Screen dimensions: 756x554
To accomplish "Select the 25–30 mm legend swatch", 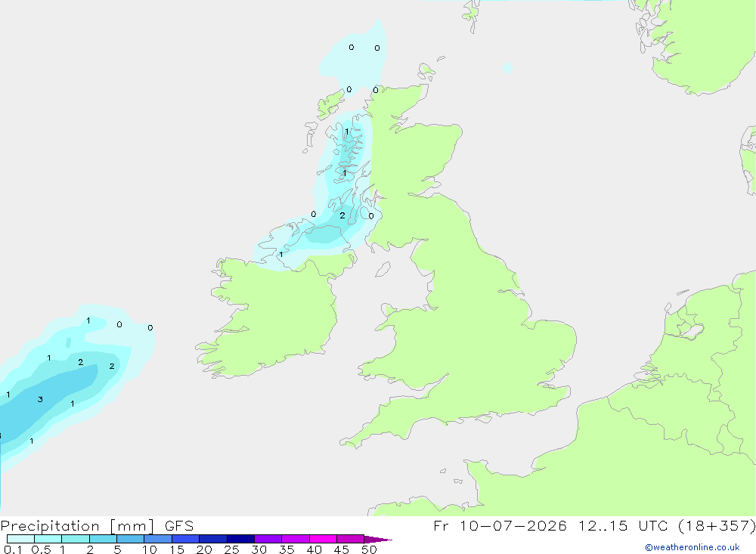I will click(x=240, y=539).
